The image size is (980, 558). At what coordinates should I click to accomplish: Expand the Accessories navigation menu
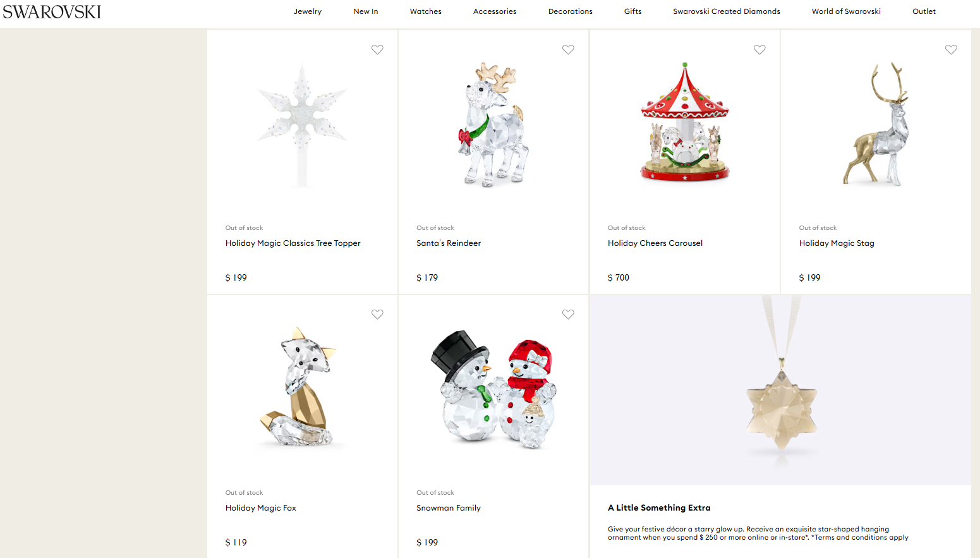coord(495,11)
